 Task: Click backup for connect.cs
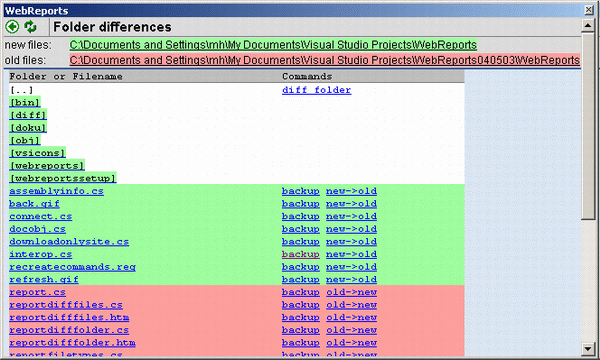coord(301,216)
